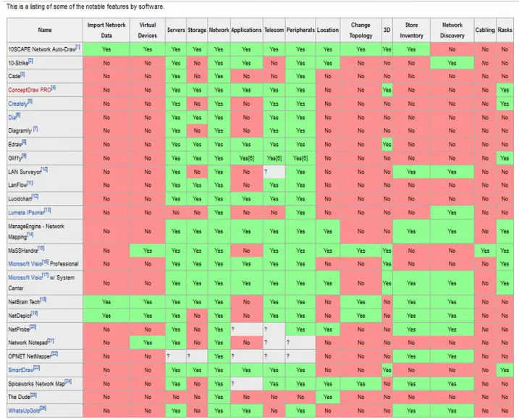Click Network Notepad's Virtual Devices Yes cell
The width and height of the screenshot is (519, 420).
[147, 343]
